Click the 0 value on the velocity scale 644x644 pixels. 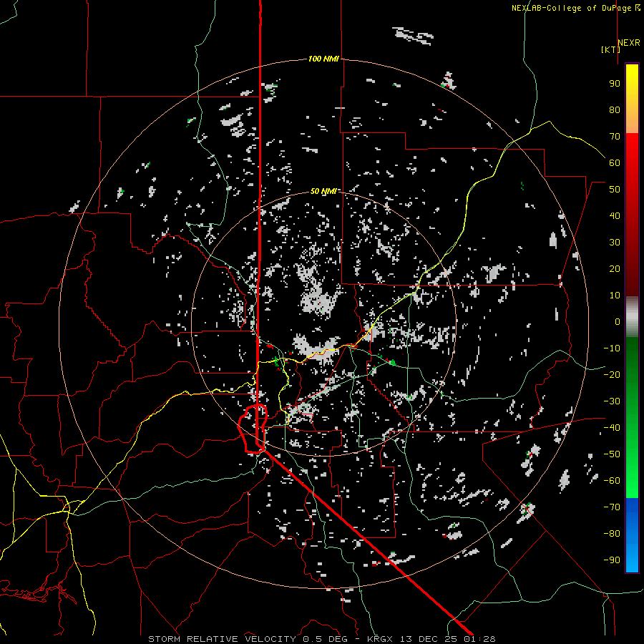coord(618,321)
